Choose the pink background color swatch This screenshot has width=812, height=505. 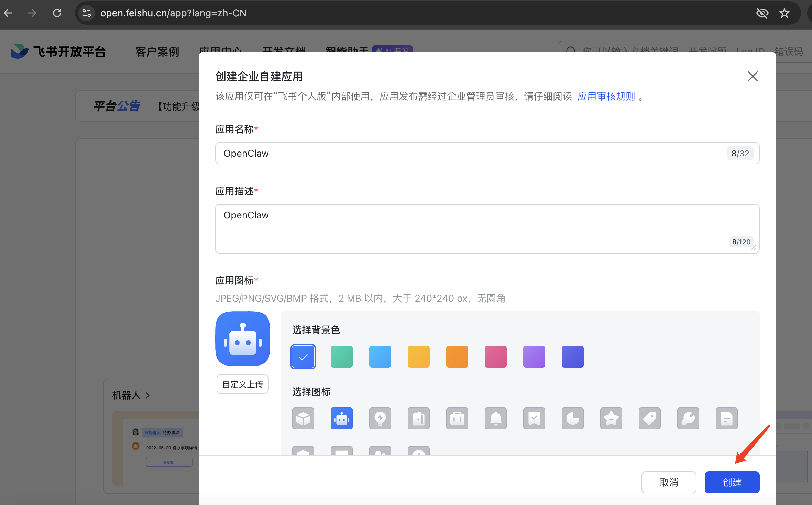click(495, 357)
